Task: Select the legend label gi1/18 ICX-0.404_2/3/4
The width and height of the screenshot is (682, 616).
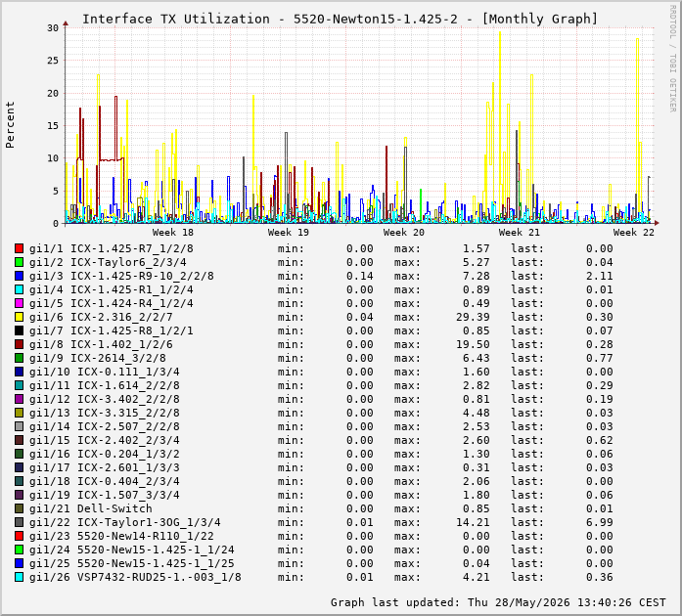Action: click(x=105, y=481)
